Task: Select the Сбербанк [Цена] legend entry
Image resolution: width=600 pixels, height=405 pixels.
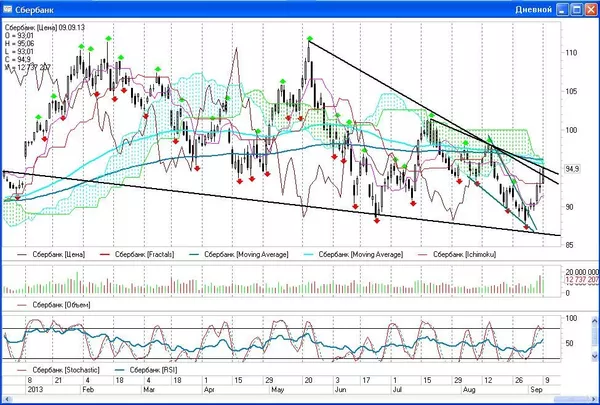Action: click(x=51, y=254)
